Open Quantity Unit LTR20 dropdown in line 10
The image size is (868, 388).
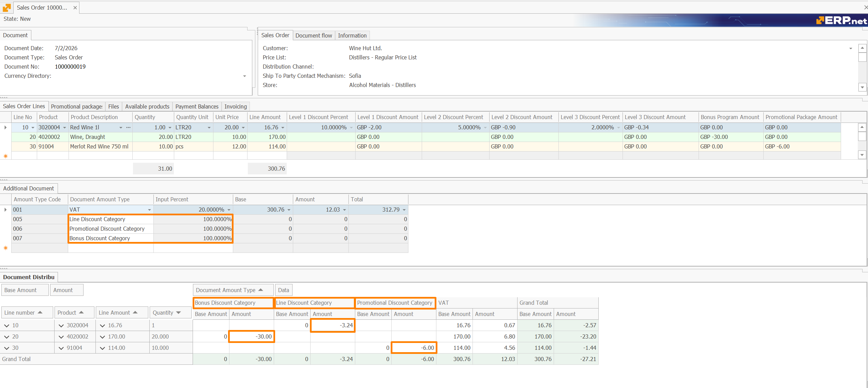pos(209,128)
